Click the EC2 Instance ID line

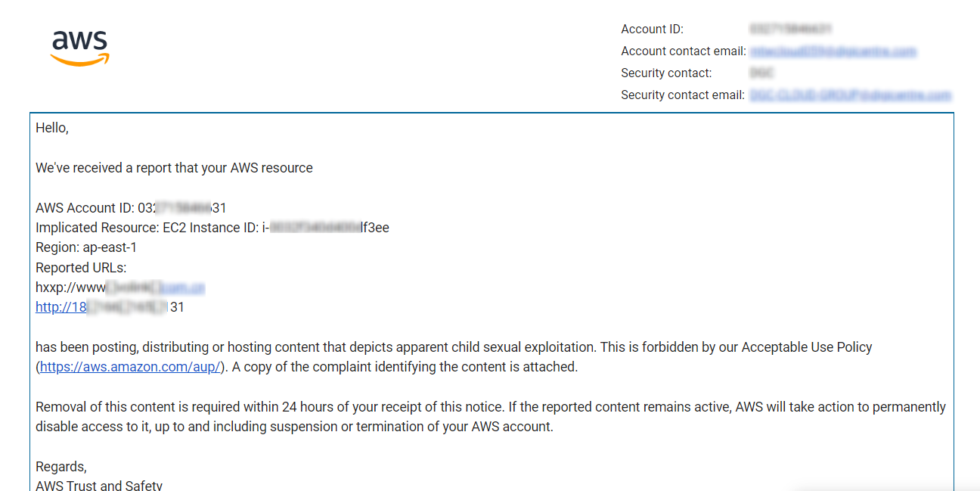pyautogui.click(x=212, y=228)
